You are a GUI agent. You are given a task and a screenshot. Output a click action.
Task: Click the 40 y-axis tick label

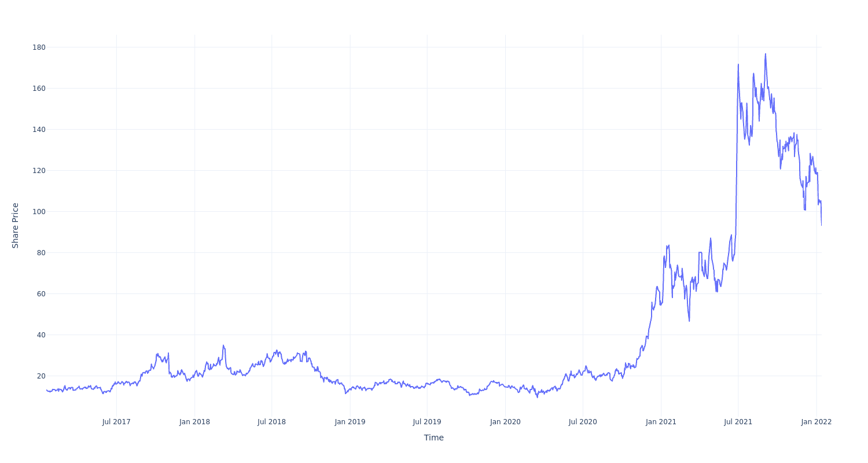41,335
